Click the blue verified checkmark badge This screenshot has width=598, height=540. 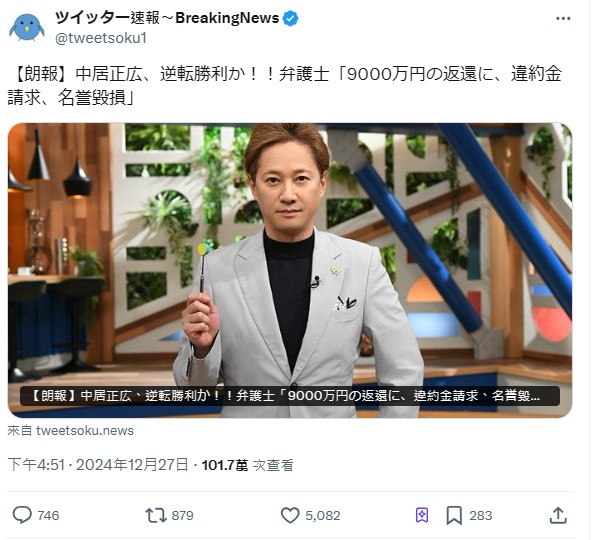(290, 18)
